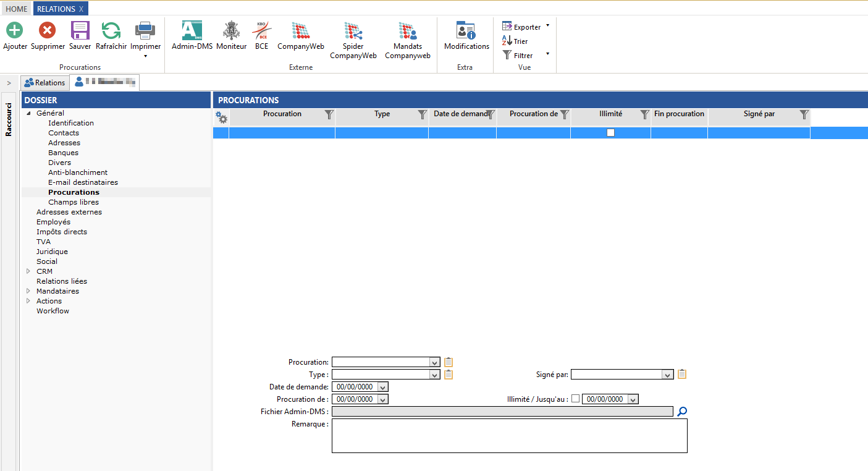The width and height of the screenshot is (868, 471).
Task: Open Workflow in the dossier tree
Action: tap(53, 311)
